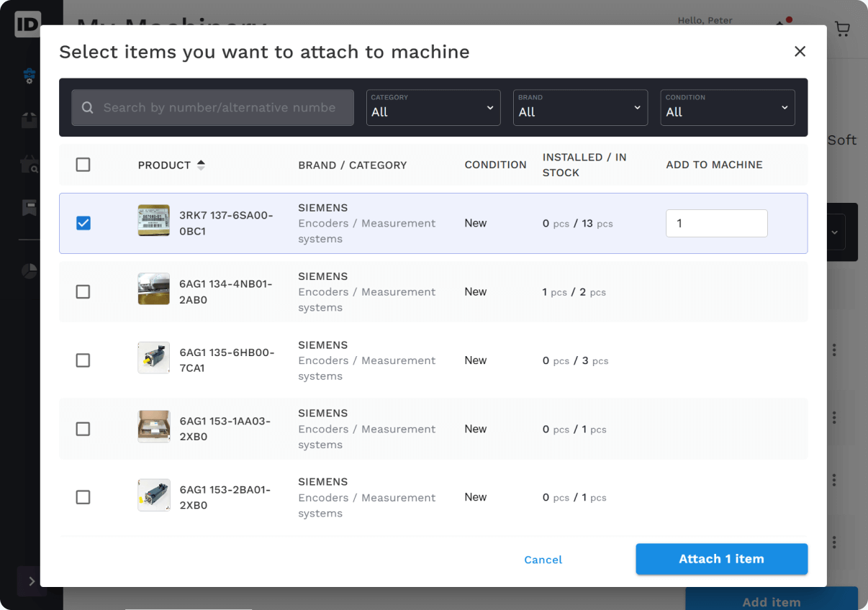Screen dimensions: 868x610
Task: Select the 6AG1 153-1AA03-2XB0 checkbox
Action: click(83, 429)
